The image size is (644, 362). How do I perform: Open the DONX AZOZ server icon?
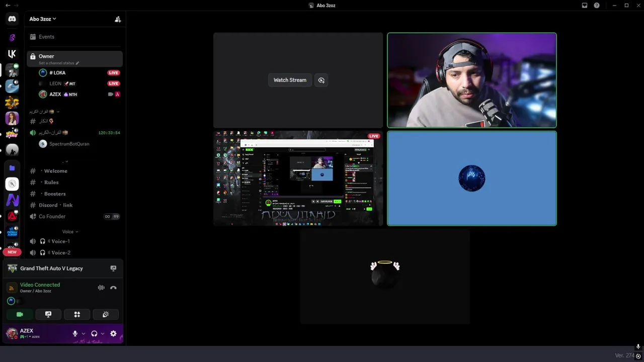pyautogui.click(x=12, y=232)
